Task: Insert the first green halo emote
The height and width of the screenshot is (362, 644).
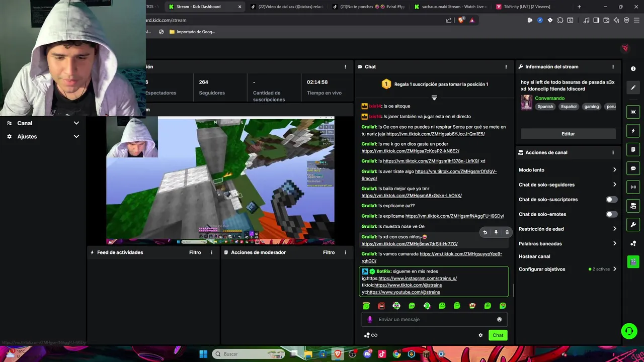Action: tap(366, 306)
